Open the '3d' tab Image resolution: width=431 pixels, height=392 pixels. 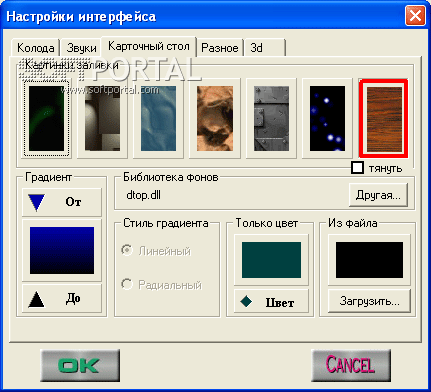click(x=265, y=48)
